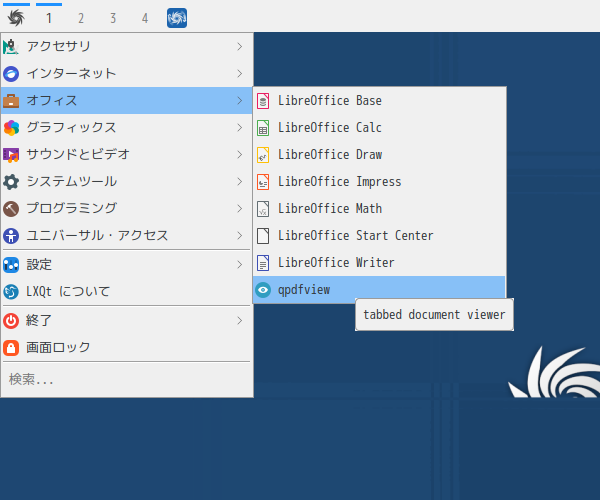Screen dimensions: 600x500
Task: Choose LXQt について menu entry
Action: (127, 292)
